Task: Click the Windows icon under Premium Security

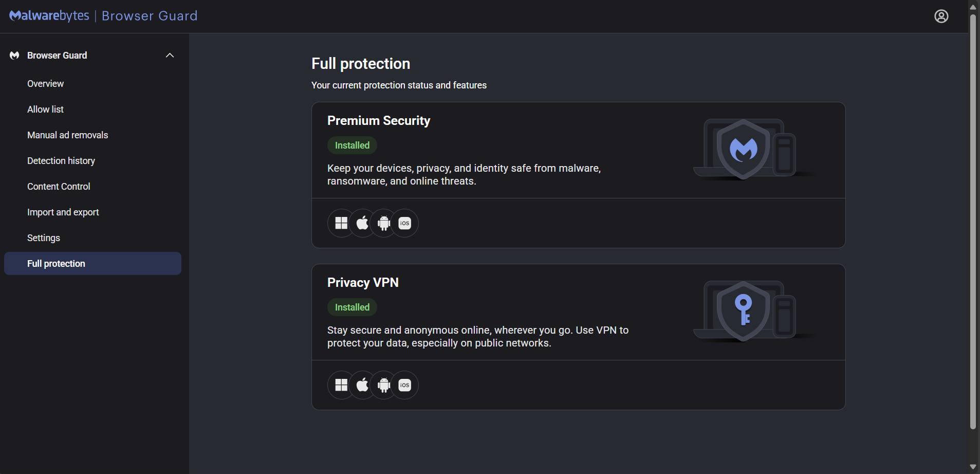Action: [341, 223]
